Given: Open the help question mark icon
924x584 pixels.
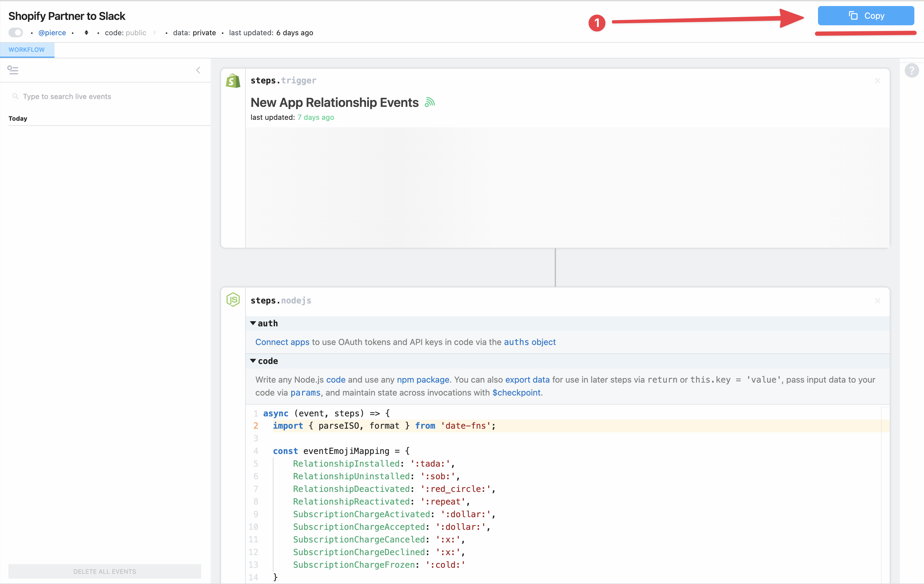Looking at the screenshot, I should 911,70.
